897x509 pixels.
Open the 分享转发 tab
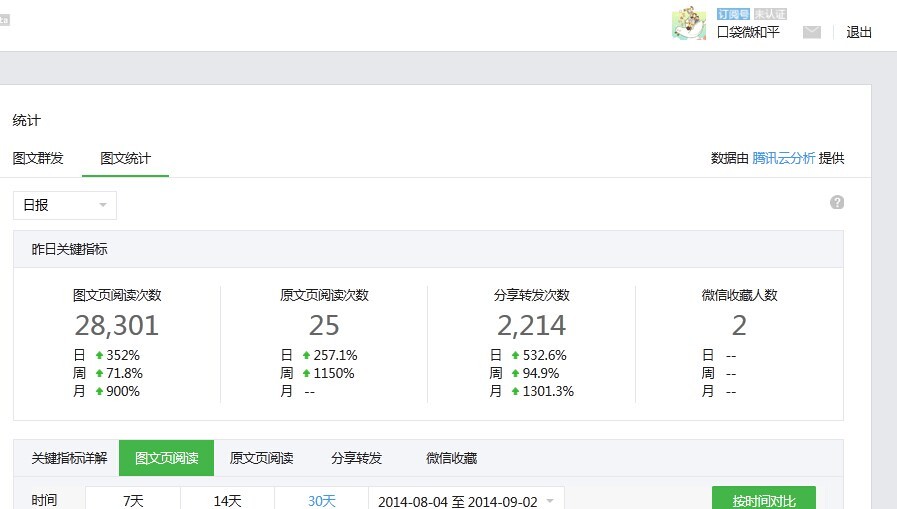click(357, 458)
